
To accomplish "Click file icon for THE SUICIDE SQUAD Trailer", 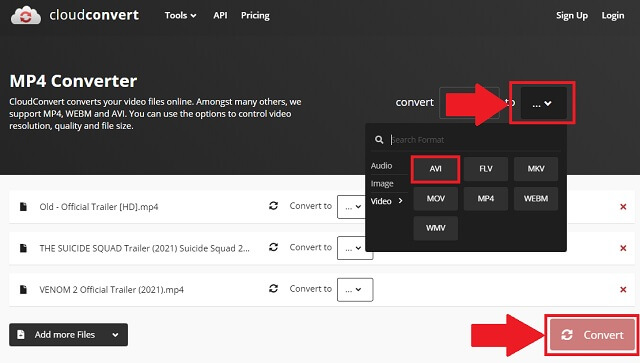I will (x=23, y=248).
